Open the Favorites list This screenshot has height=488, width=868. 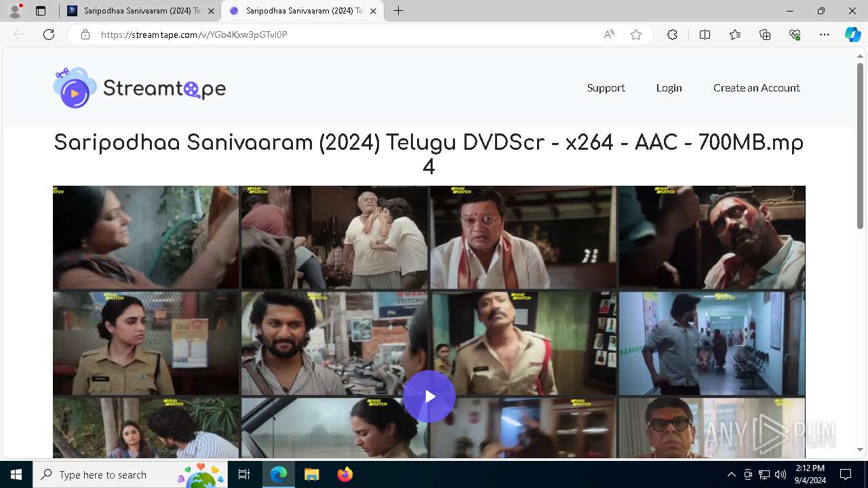[x=735, y=35]
